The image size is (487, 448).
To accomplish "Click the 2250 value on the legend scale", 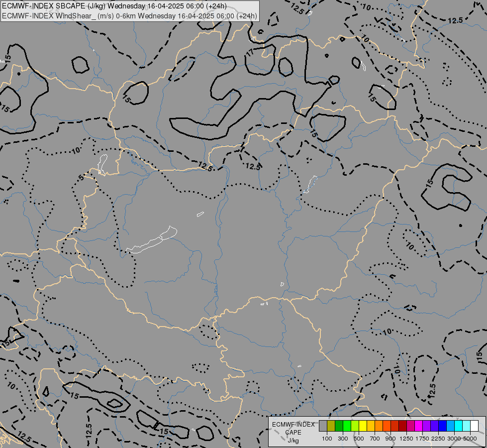I will pyautogui.click(x=438, y=439).
